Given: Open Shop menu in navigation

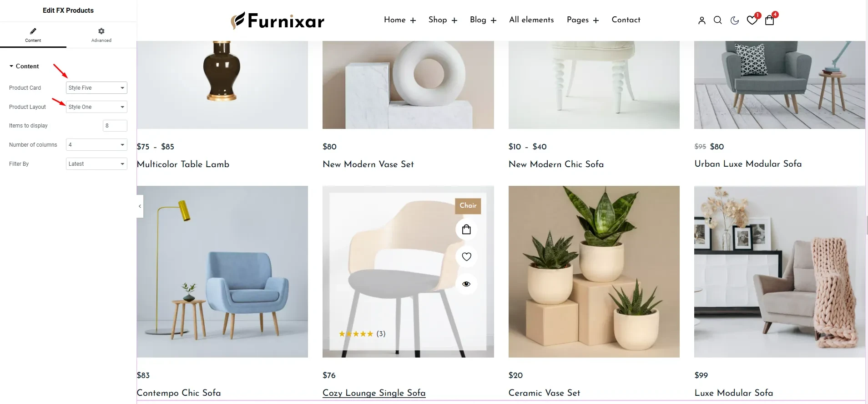Looking at the screenshot, I should 443,20.
